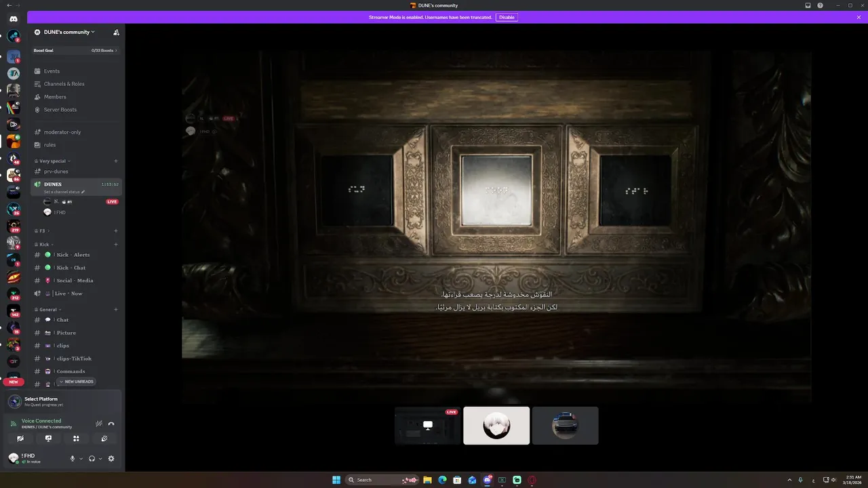
Task: Toggle noise suppression icon
Action: click(x=99, y=424)
